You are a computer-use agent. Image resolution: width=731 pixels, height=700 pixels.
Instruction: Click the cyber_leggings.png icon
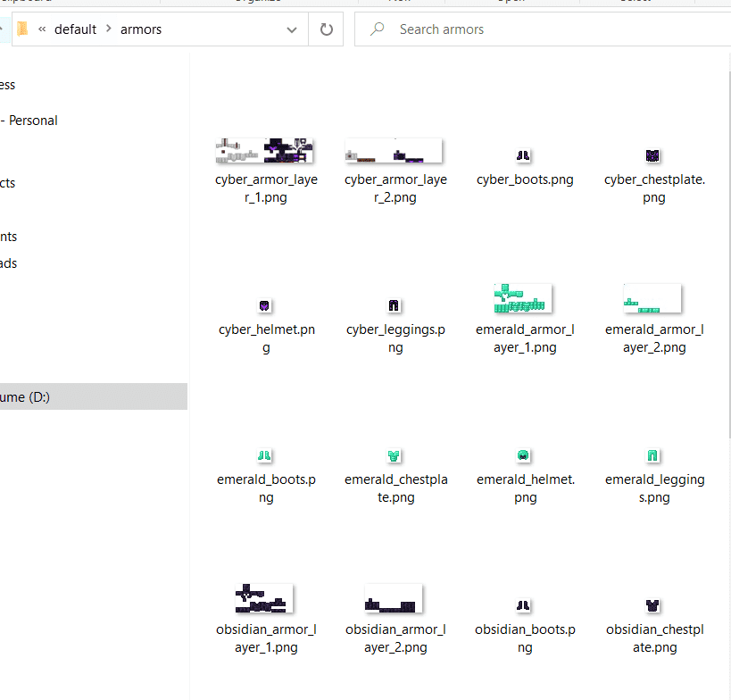coord(394,305)
